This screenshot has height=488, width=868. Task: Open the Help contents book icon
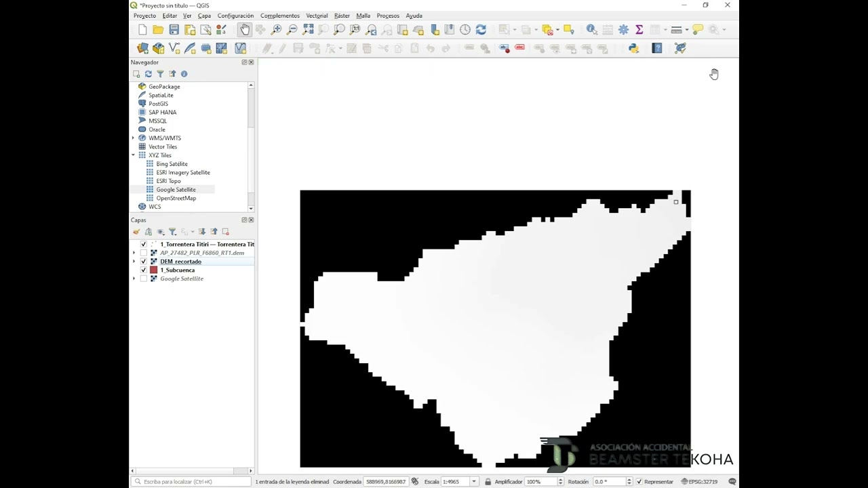pyautogui.click(x=657, y=48)
